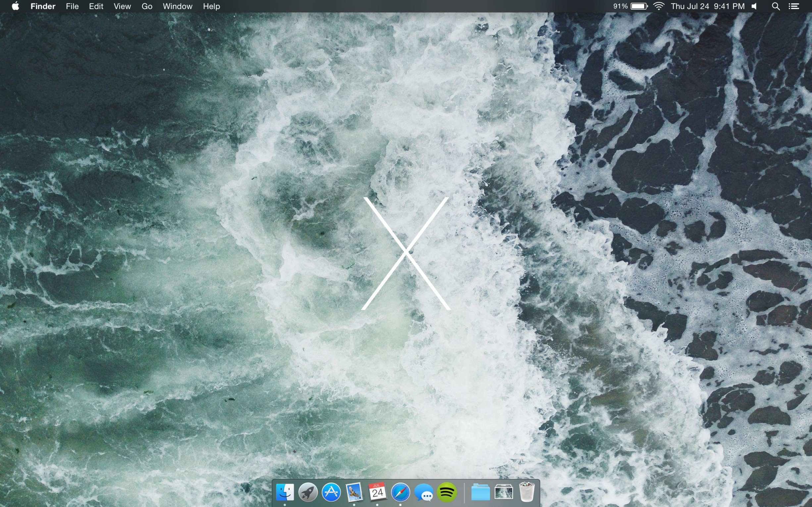Screen dimensions: 812x507
Task: Open Finder from the Dock
Action: (285, 492)
